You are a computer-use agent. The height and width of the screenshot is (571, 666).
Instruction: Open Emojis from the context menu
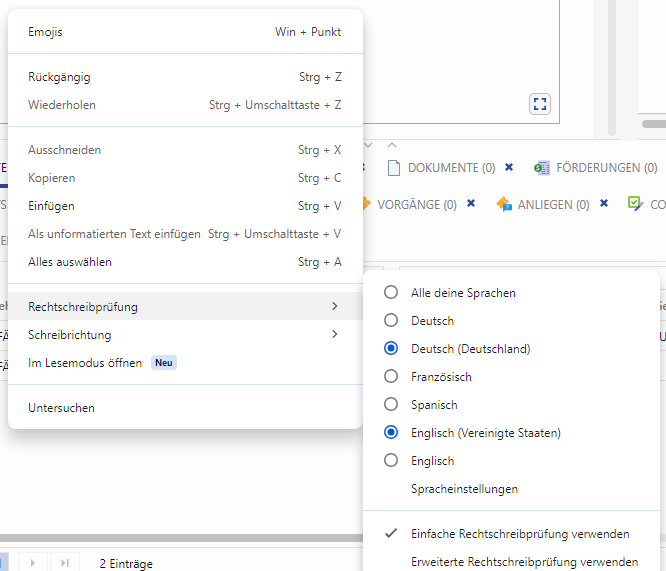point(46,32)
